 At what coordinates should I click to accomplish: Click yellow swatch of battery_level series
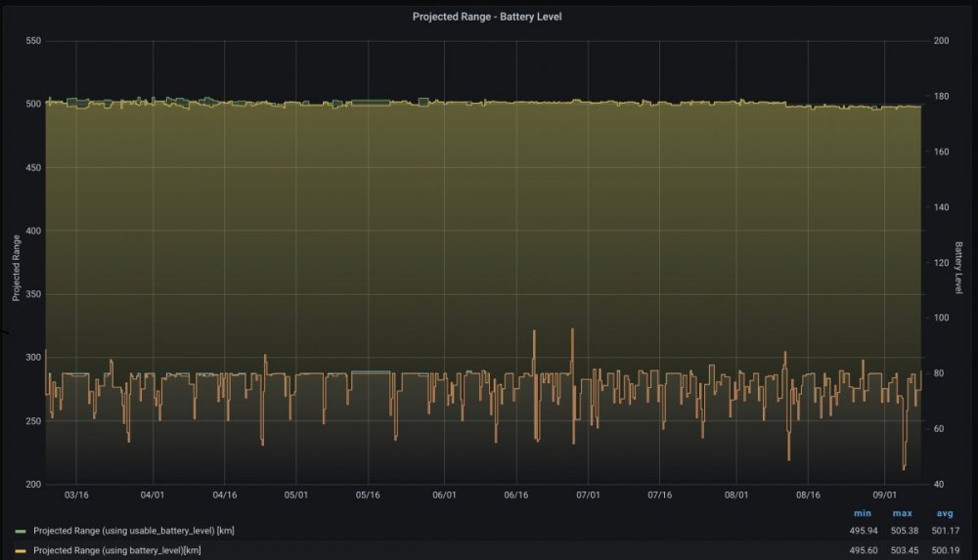[21, 551]
